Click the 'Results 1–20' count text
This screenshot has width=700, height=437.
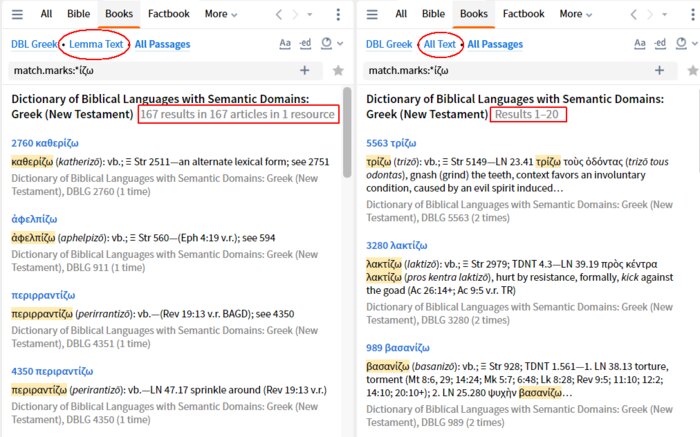pyautogui.click(x=526, y=114)
